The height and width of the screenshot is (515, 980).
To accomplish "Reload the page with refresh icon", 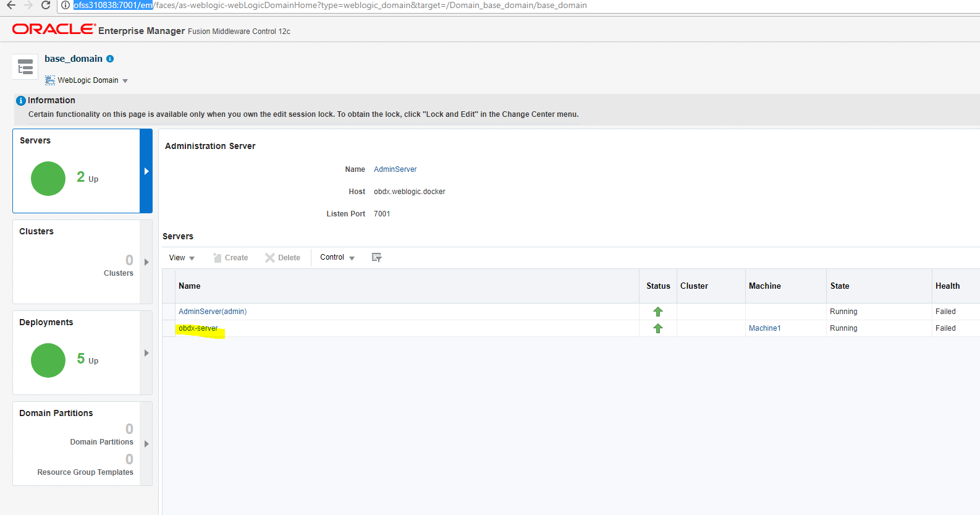I will pyautogui.click(x=46, y=5).
